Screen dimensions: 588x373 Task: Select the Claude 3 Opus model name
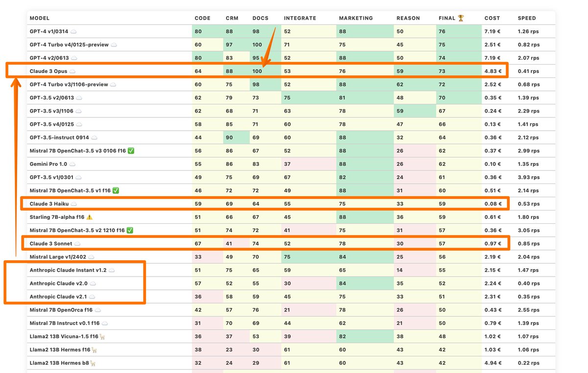pyautogui.click(x=49, y=71)
